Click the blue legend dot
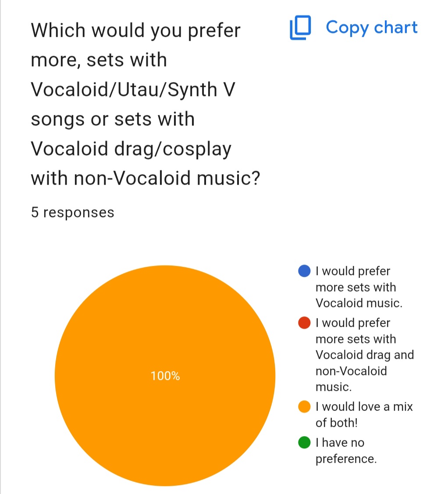 tap(304, 271)
